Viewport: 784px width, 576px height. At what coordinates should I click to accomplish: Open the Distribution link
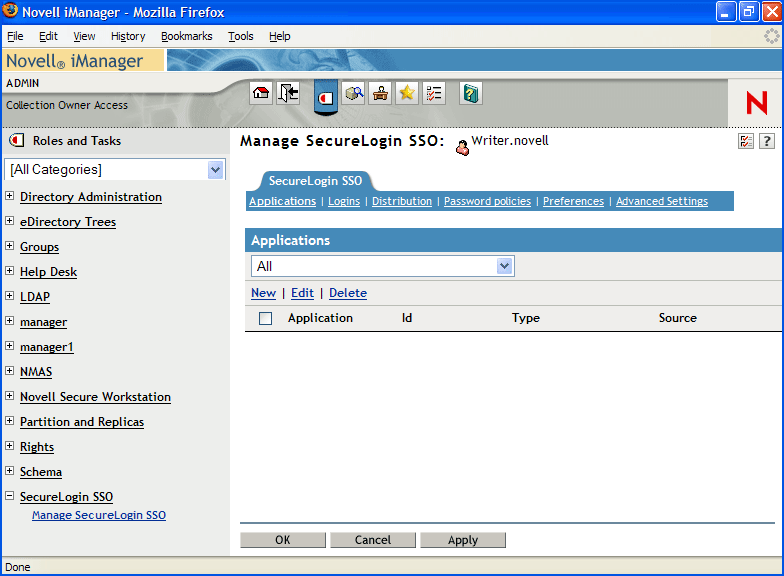(402, 201)
